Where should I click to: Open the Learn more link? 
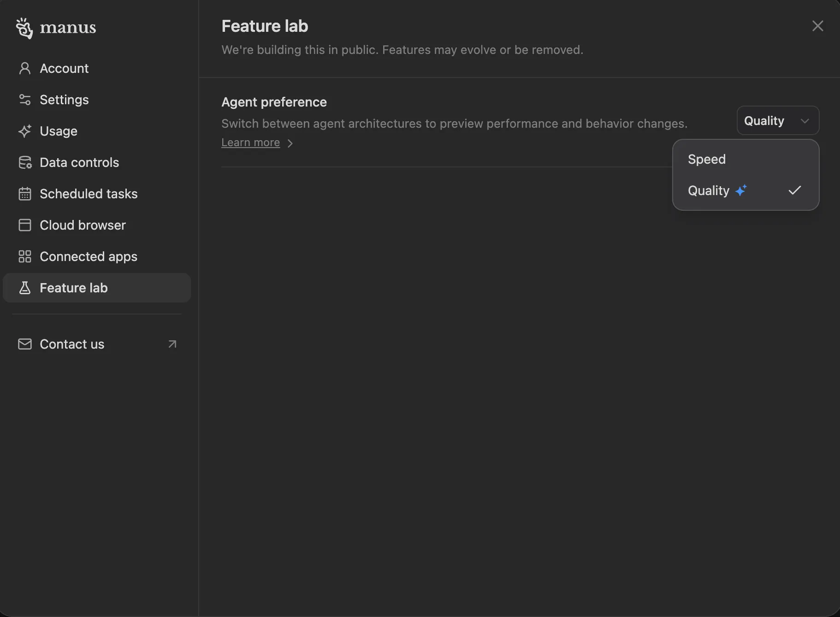[x=250, y=142]
